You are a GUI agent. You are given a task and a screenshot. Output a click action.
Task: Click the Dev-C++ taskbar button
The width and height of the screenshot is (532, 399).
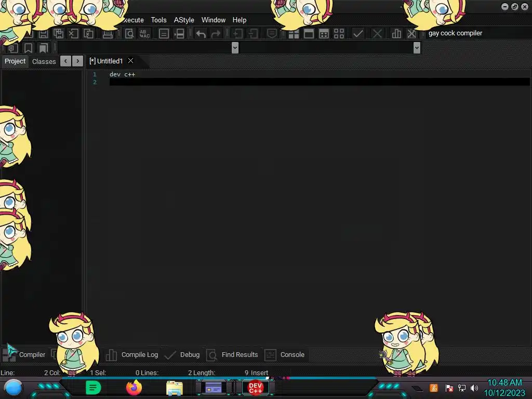tap(256, 388)
